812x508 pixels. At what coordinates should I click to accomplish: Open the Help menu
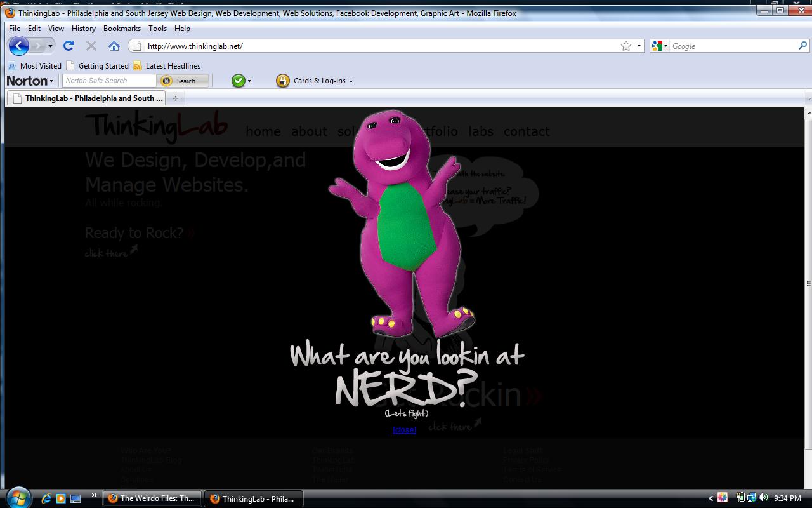(x=182, y=29)
